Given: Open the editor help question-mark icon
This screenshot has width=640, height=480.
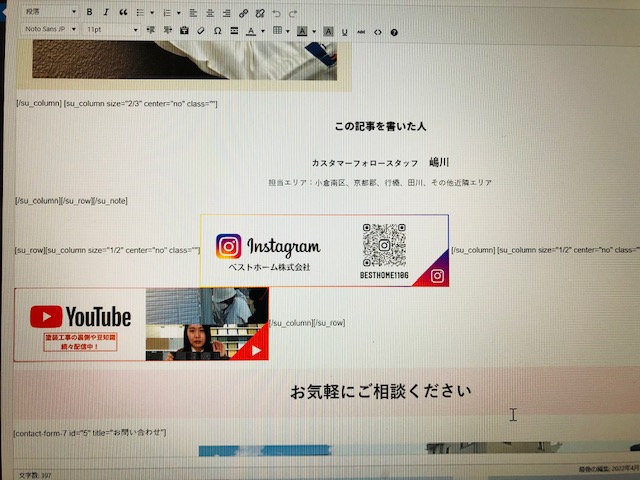Looking at the screenshot, I should click(394, 32).
